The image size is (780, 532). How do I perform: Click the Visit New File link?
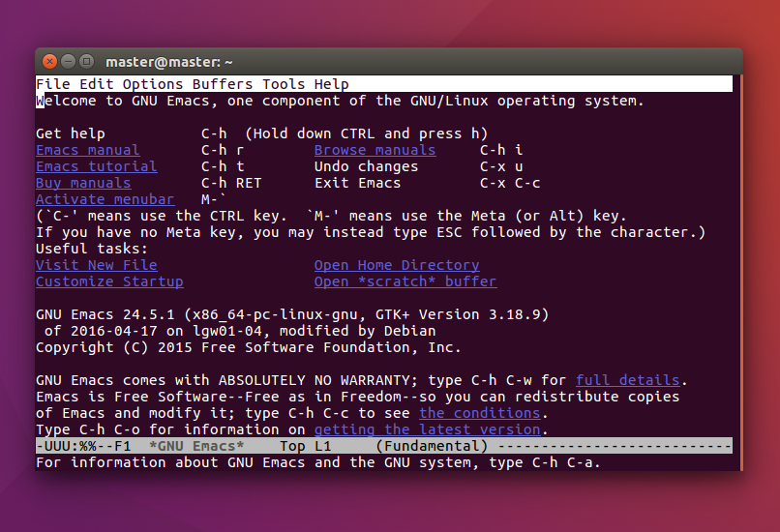pyautogui.click(x=97, y=265)
